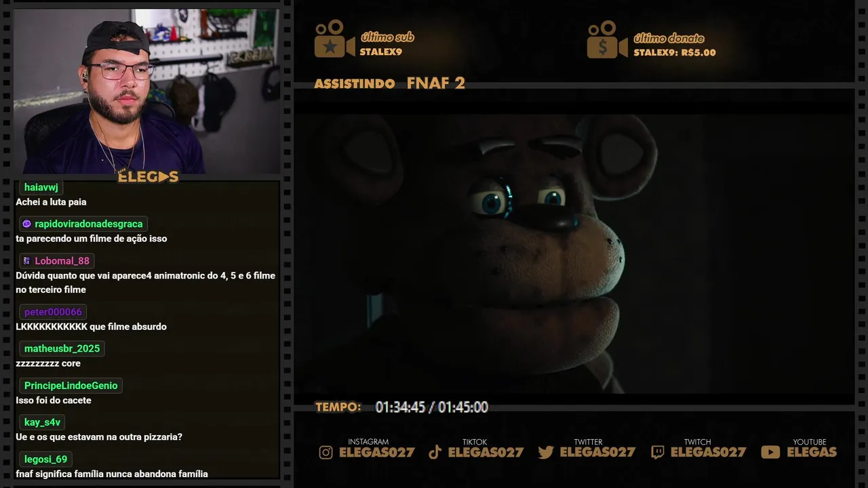Click the streamer webcam feed
Viewport: 868px width, 488px height.
pyautogui.click(x=147, y=91)
